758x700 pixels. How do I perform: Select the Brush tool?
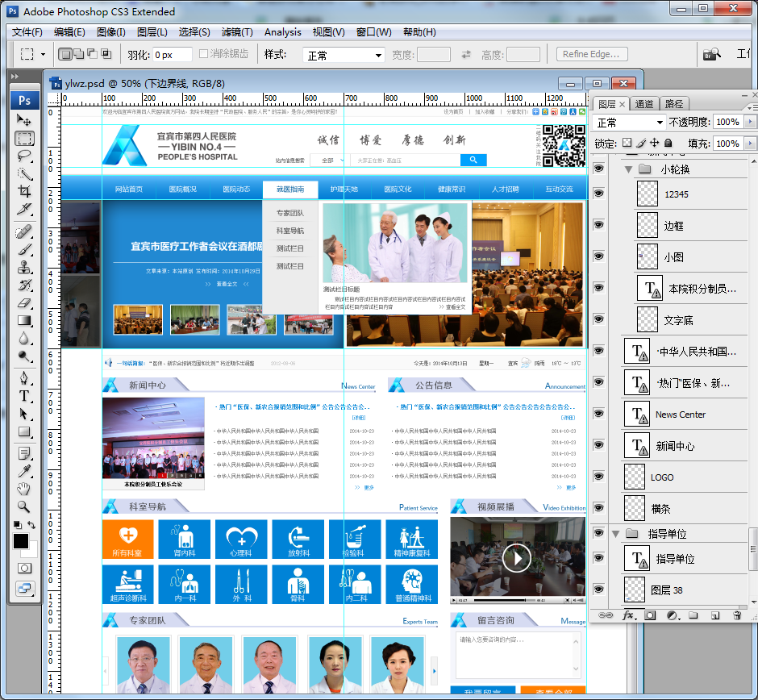pos(24,250)
